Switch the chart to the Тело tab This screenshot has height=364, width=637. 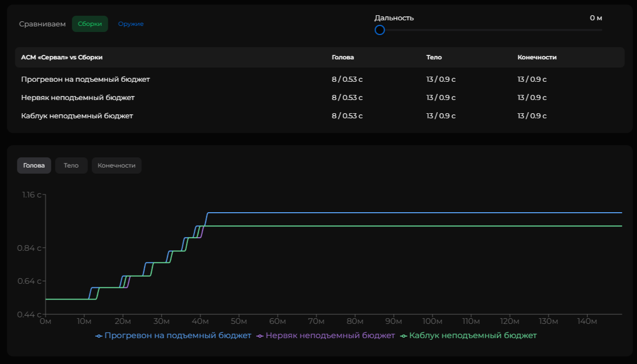click(x=71, y=166)
